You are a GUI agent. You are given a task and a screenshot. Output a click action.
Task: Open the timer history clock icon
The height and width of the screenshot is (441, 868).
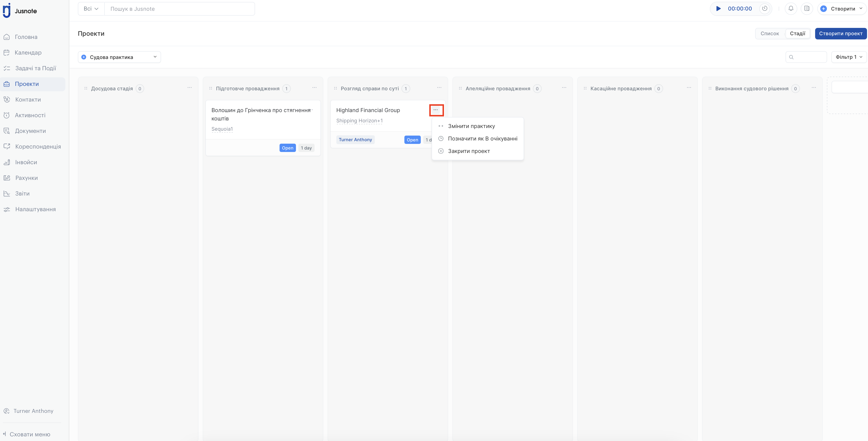point(764,9)
